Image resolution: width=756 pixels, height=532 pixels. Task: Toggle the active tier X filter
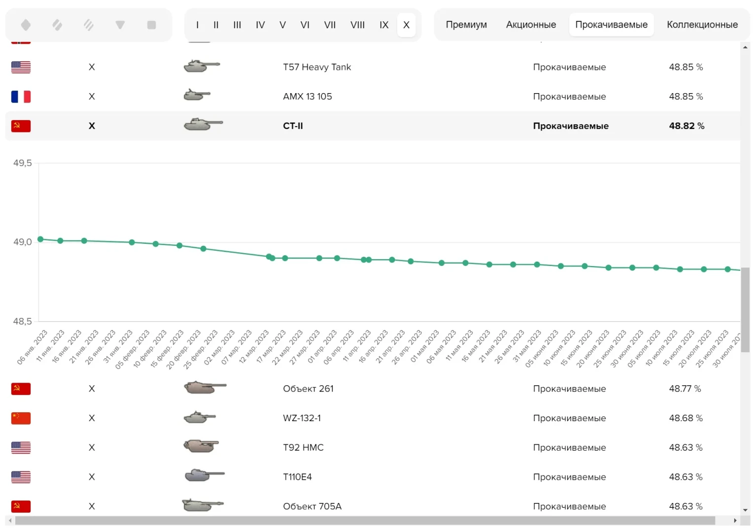coord(406,25)
